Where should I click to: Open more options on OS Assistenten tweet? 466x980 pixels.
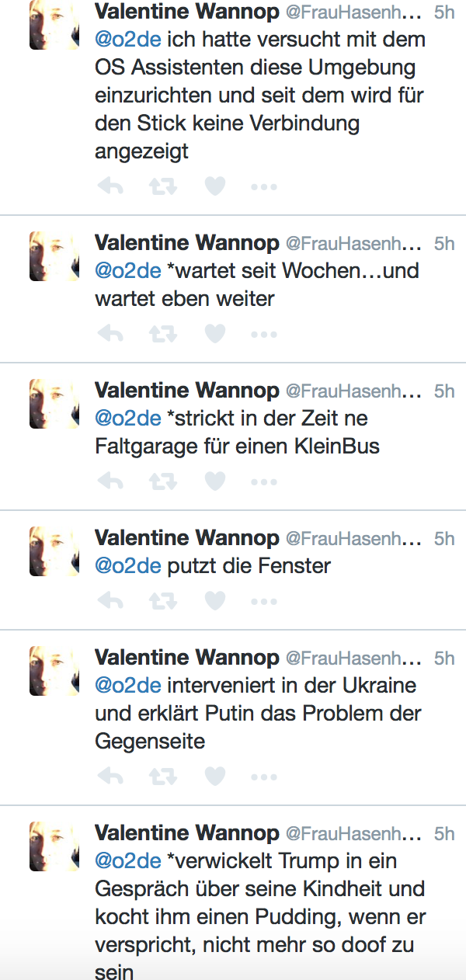264,187
